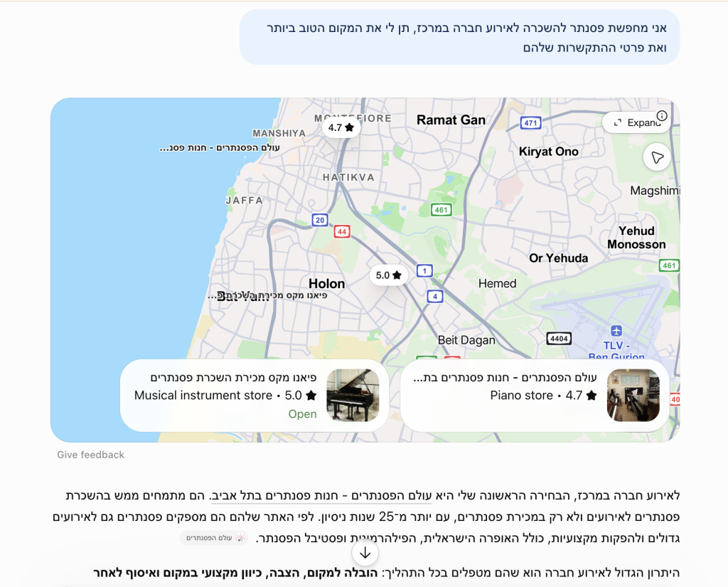Click the underlined עולם הפסנתרים store link in text
The height and width of the screenshot is (587, 728).
click(x=322, y=496)
